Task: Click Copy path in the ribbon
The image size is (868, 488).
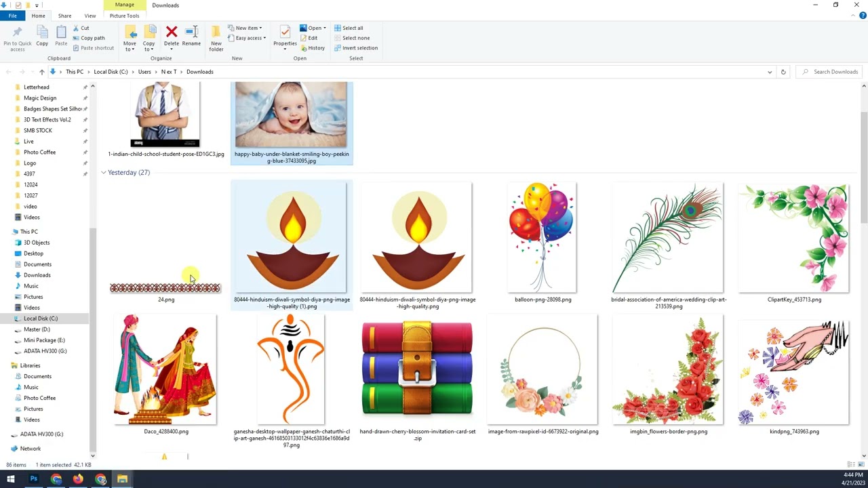Action: click(88, 38)
